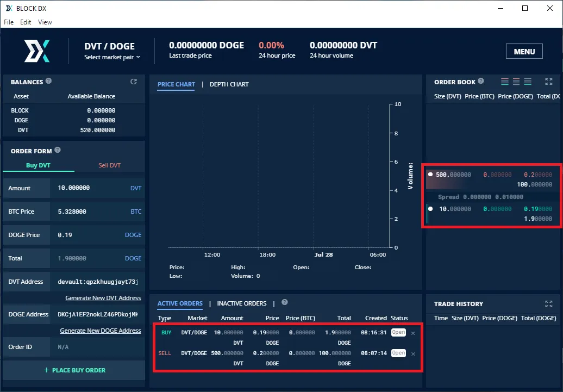Click the DVT Address input field
The height and width of the screenshot is (392, 563).
(x=97, y=282)
